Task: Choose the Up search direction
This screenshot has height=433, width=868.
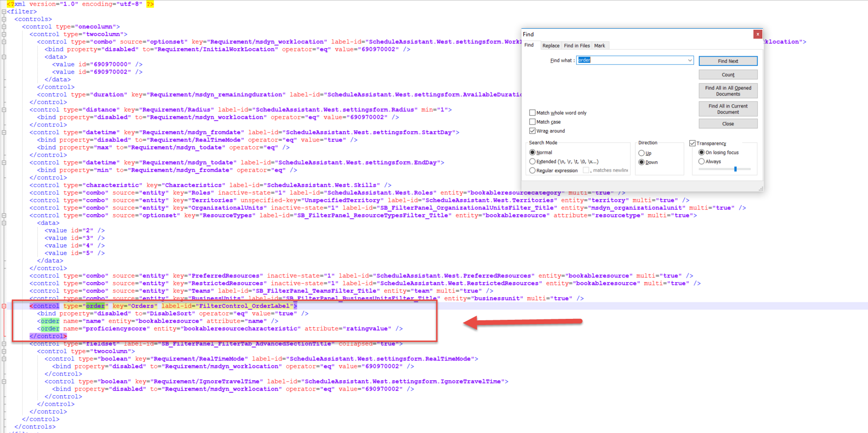Action: pos(642,153)
